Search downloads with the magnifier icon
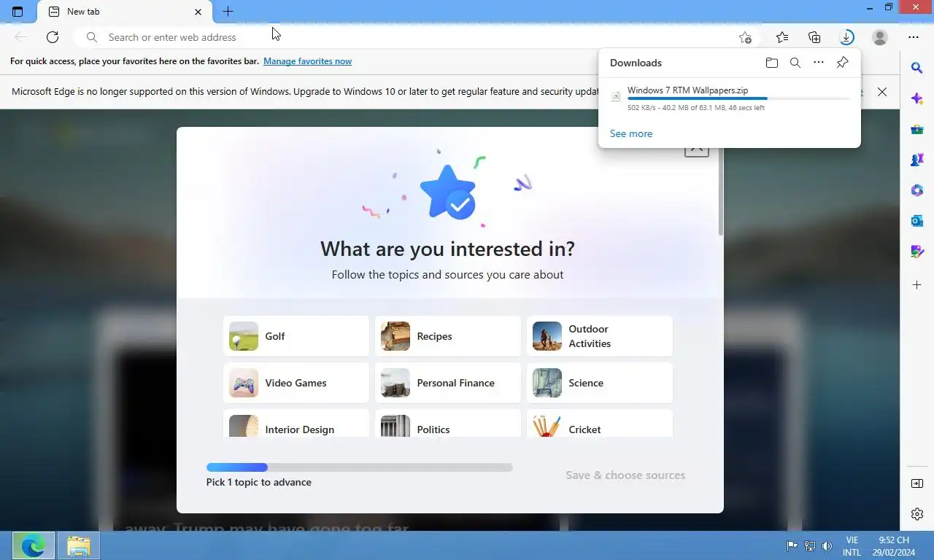 point(795,63)
